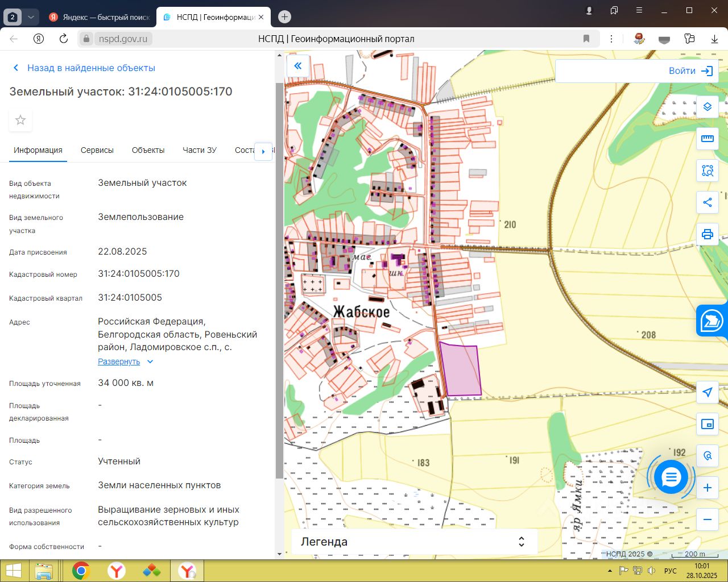
Task: Open browser profile avatar
Action: pyautogui.click(x=589, y=11)
